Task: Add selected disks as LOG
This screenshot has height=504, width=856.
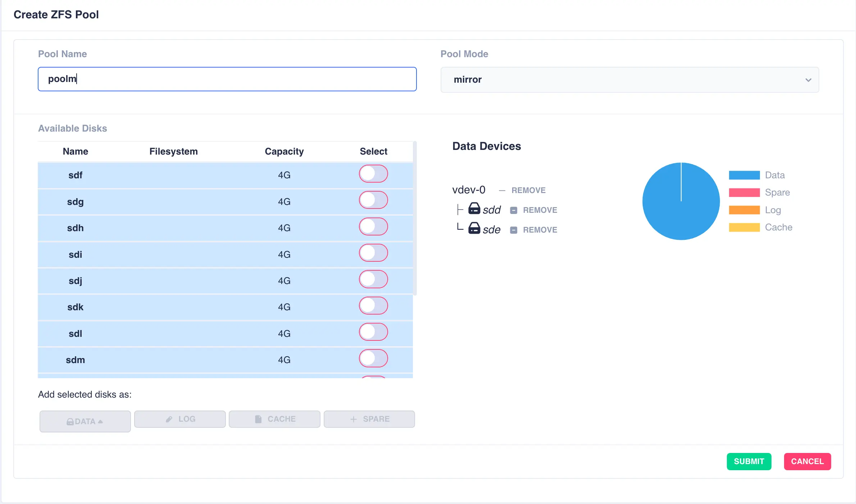Action: tap(180, 419)
